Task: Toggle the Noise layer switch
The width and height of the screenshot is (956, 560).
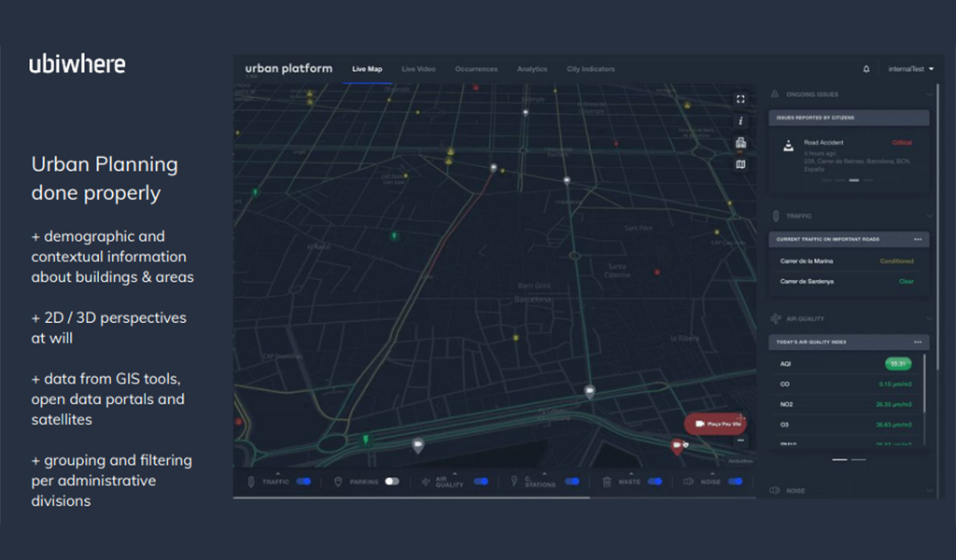Action: [x=736, y=482]
